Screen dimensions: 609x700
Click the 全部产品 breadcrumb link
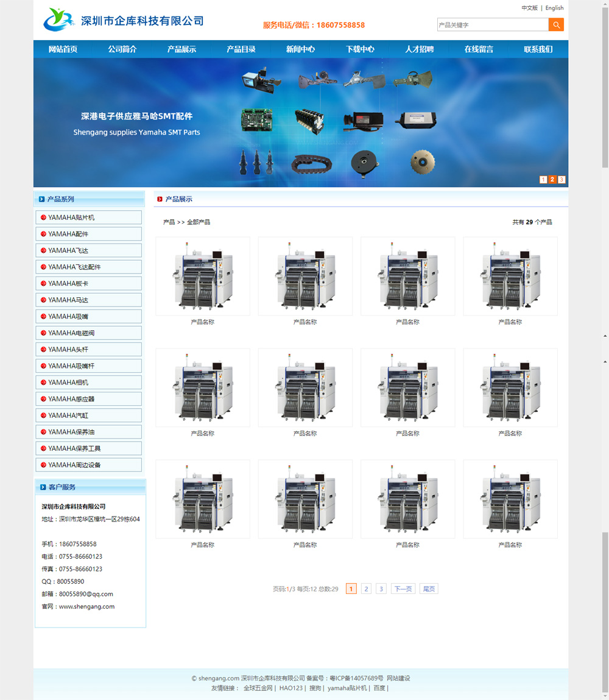tap(199, 222)
